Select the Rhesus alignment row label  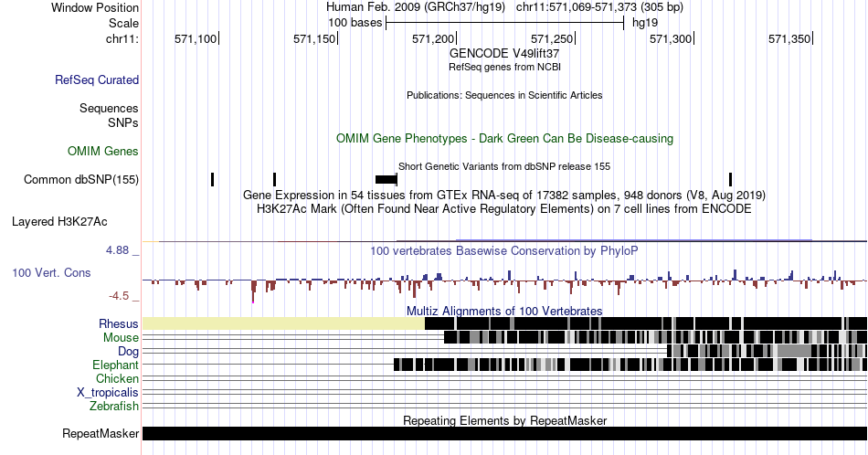(119, 323)
